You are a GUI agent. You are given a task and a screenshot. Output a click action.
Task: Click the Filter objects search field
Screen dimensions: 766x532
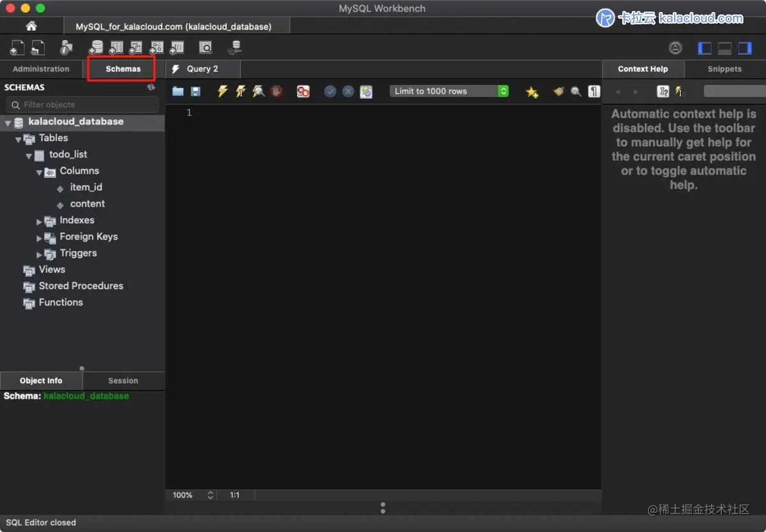coord(82,105)
